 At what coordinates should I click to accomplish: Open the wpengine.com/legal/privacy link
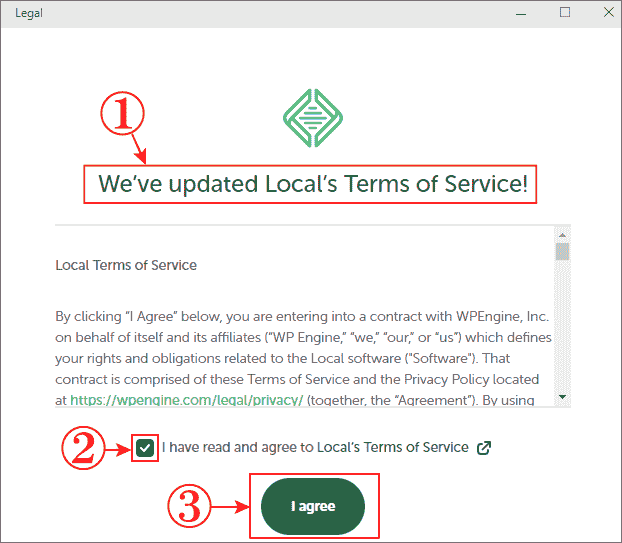(187, 400)
